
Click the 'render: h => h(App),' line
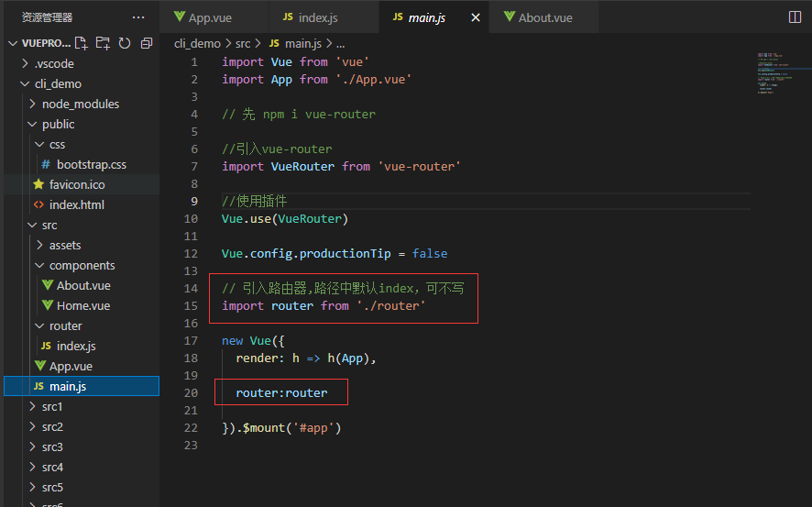coord(306,358)
